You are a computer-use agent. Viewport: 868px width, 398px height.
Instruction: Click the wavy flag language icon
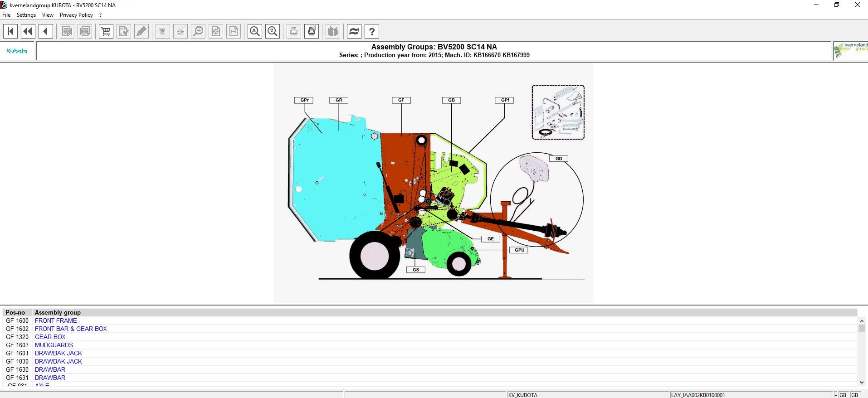(x=354, y=31)
